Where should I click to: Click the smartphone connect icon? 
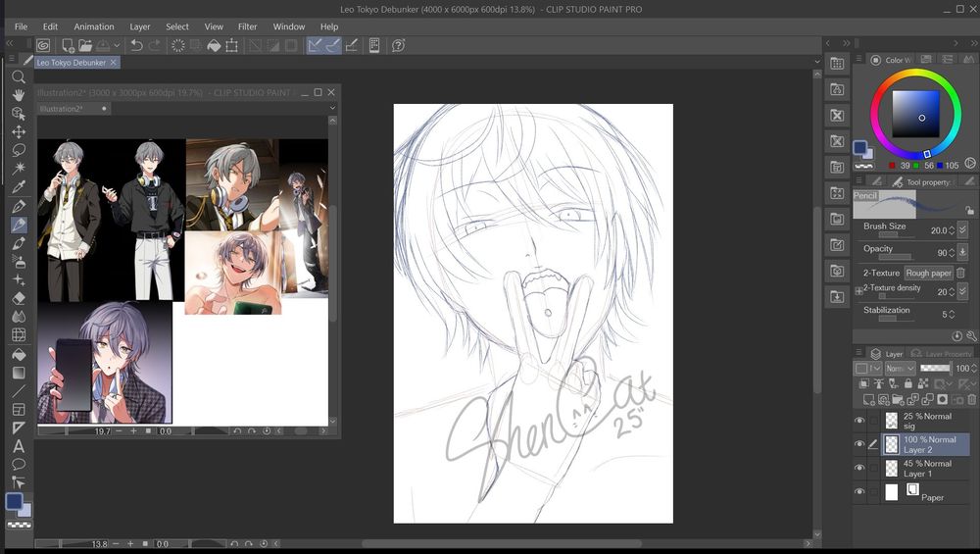pos(374,46)
